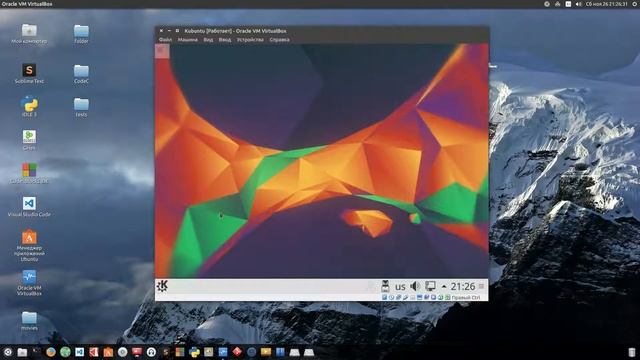
Task: Click the red diamond icon in the dock
Action: [237, 352]
